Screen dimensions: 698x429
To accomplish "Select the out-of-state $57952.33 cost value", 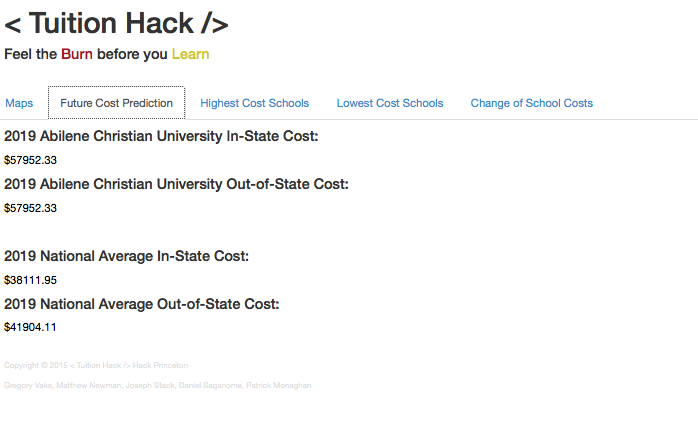I will click(30, 208).
